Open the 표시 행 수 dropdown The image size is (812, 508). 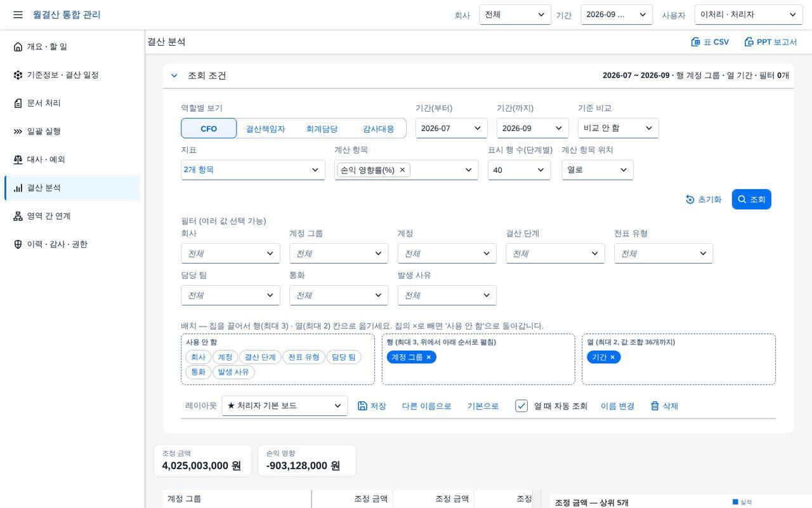[x=519, y=170]
